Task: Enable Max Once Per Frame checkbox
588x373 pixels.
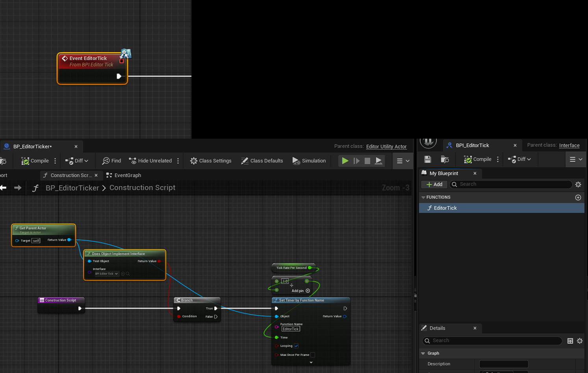Action: 312,354
